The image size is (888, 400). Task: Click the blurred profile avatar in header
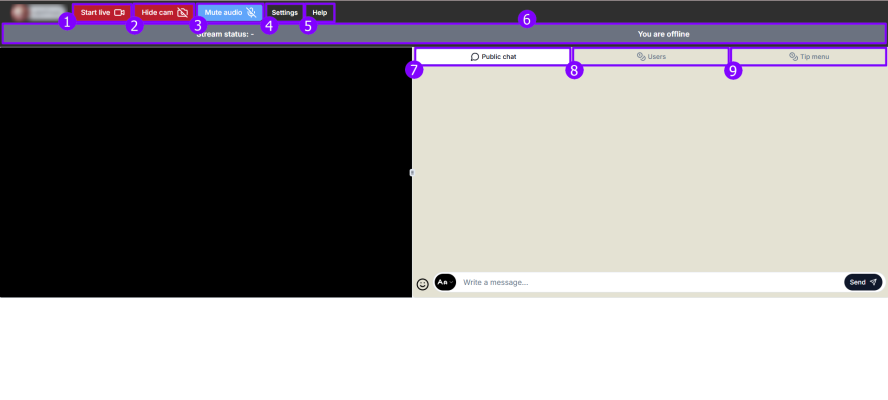[x=18, y=12]
